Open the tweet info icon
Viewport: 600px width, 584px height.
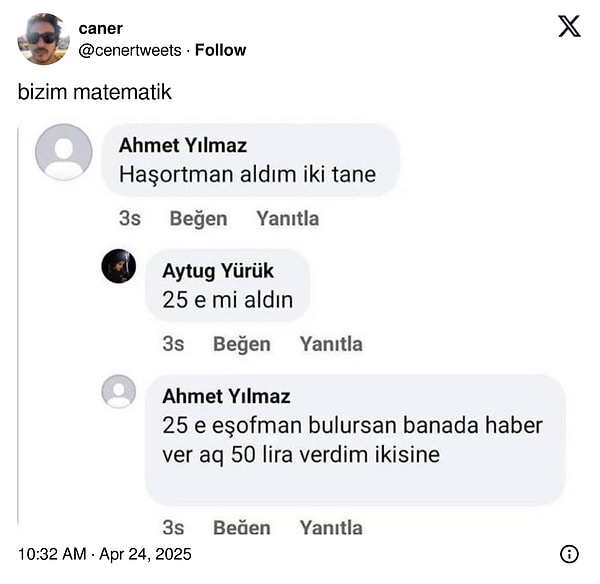click(569, 553)
